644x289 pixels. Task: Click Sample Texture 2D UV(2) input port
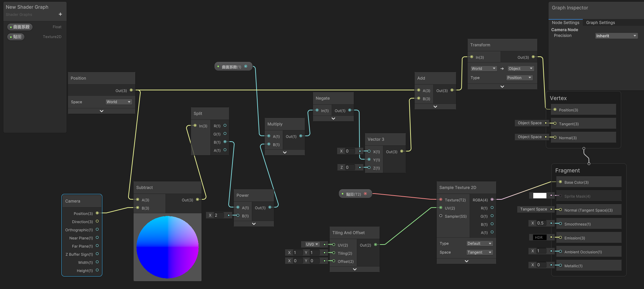tap(441, 208)
